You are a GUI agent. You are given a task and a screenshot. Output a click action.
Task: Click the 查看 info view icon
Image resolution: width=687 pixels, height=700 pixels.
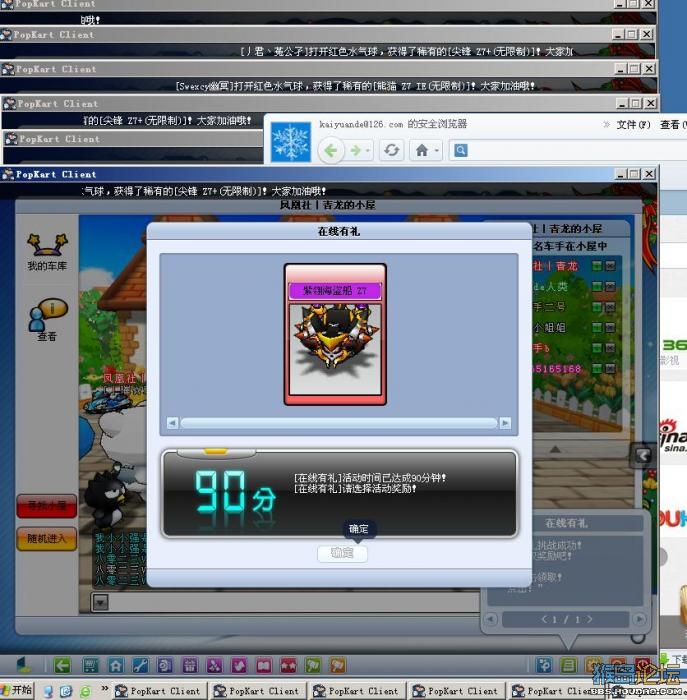(47, 319)
